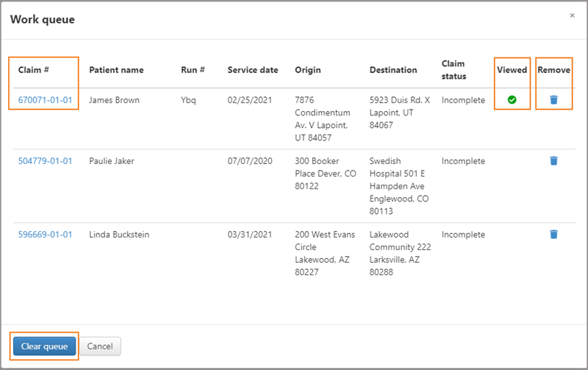Click the Run # column header
This screenshot has height=370, width=588.
[x=193, y=70]
